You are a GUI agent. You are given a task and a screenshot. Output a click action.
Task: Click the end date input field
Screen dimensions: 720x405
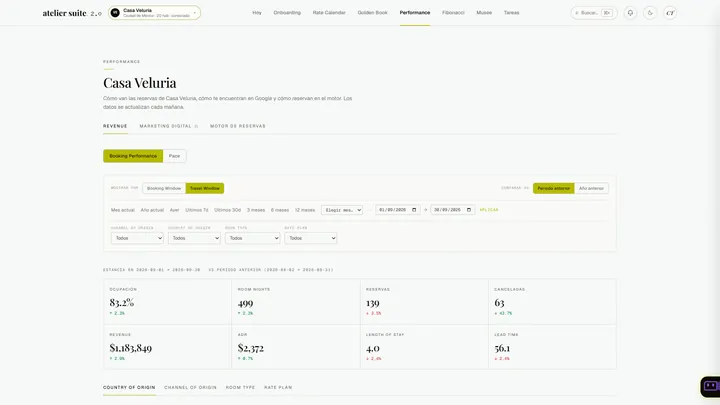pos(452,210)
